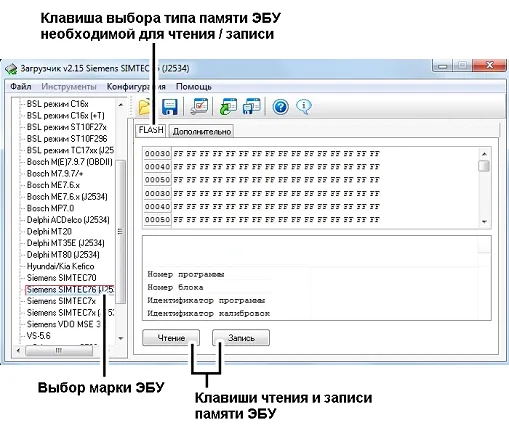
Task: Close the Загрузчик window
Action: [x=489, y=65]
